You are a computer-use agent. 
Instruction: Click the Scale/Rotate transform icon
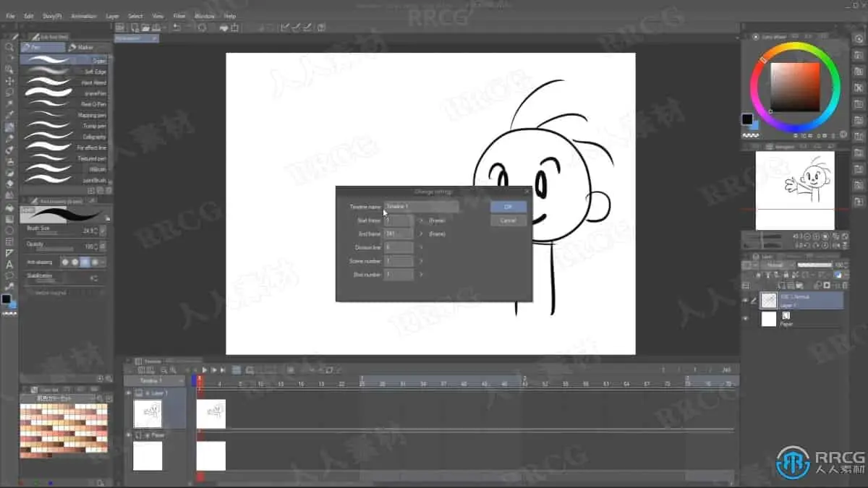(x=234, y=27)
